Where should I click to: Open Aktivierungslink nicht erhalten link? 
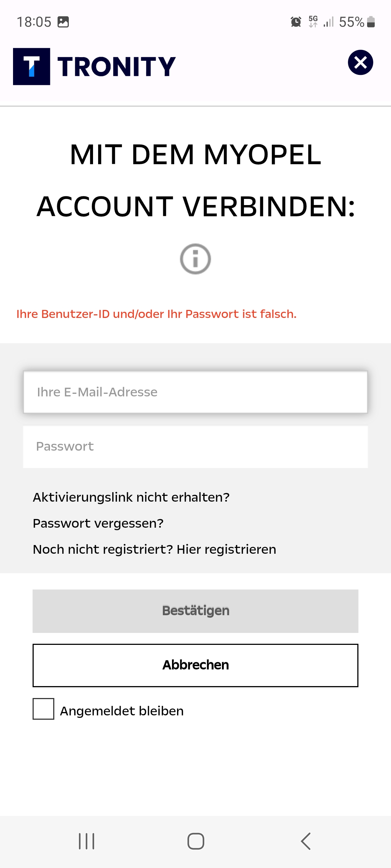(x=131, y=497)
